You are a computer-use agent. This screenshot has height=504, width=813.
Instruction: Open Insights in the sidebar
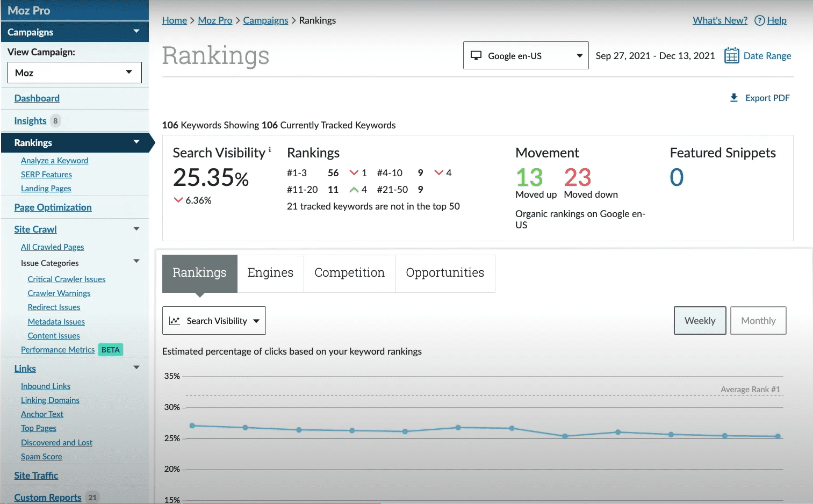pos(30,121)
